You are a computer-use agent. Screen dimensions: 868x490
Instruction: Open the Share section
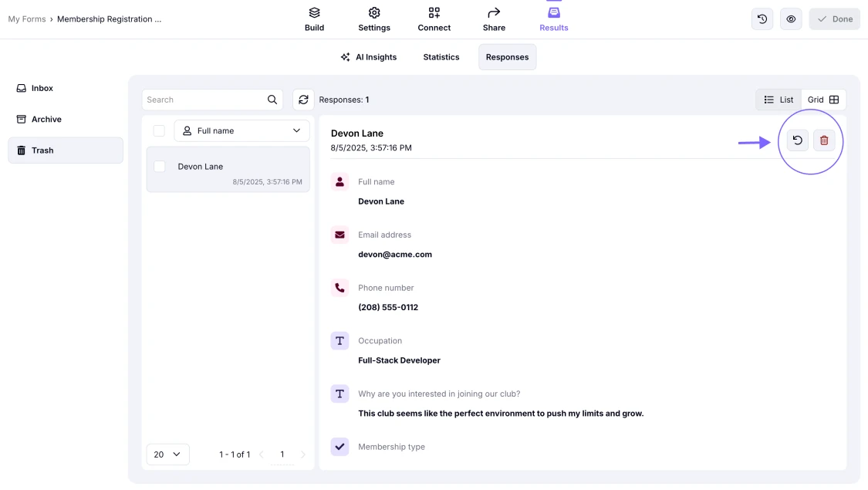(x=494, y=19)
